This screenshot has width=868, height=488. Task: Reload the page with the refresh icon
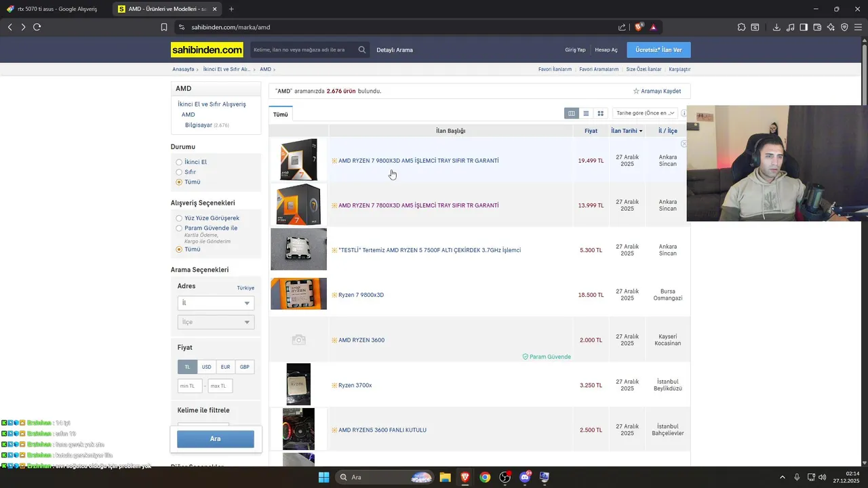tap(37, 27)
